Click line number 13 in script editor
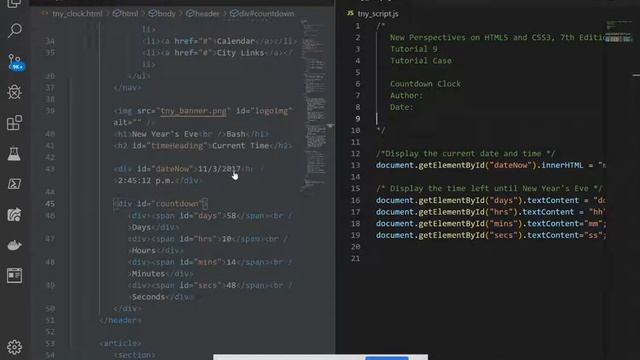640x360 pixels. click(356, 165)
